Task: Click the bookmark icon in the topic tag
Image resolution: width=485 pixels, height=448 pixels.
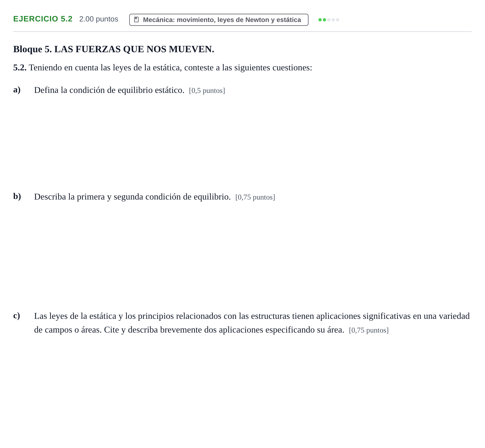Action: coord(136,20)
